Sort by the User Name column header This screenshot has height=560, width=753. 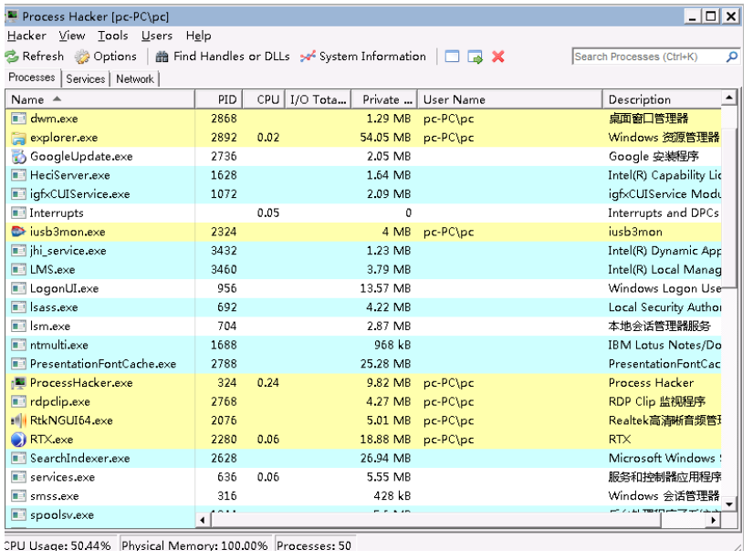(509, 99)
